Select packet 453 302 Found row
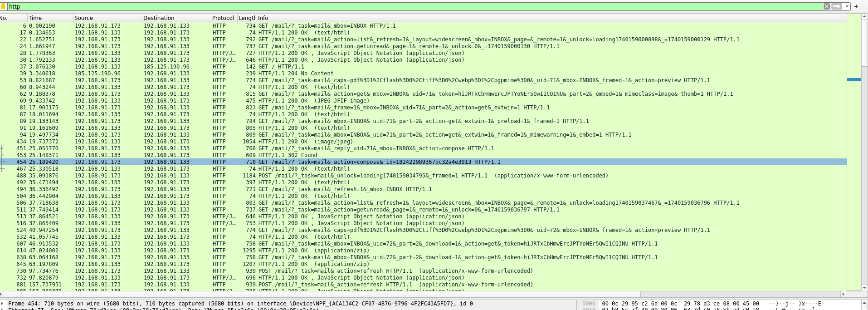Screen dimensions: 868x310 coord(423,155)
